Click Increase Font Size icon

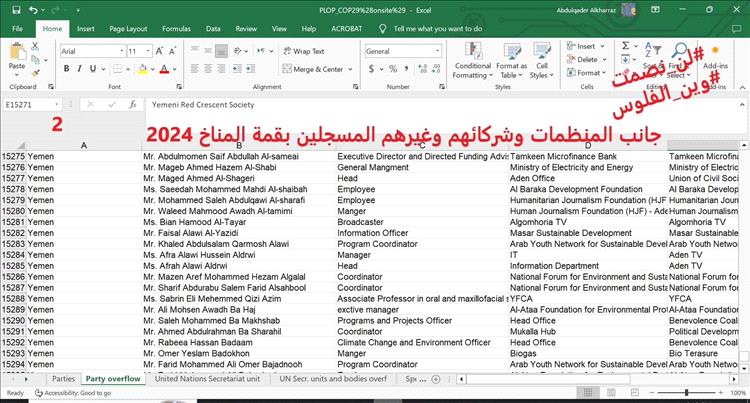(159, 51)
